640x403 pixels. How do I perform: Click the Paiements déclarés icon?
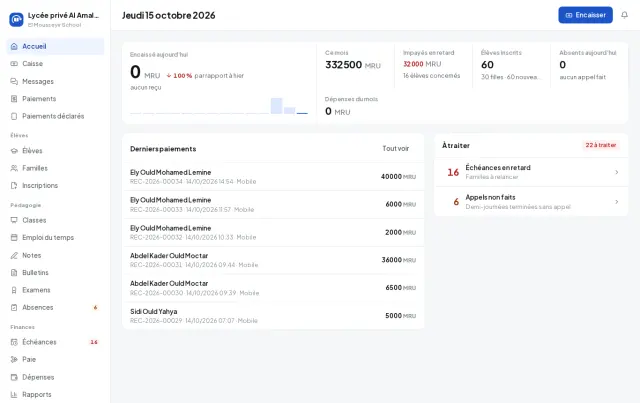click(x=14, y=116)
